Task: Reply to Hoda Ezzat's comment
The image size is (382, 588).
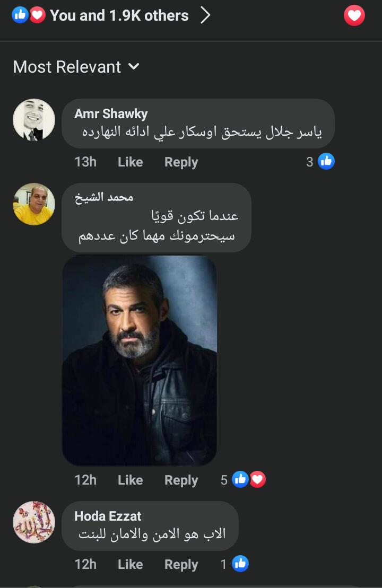Action: pos(181,565)
